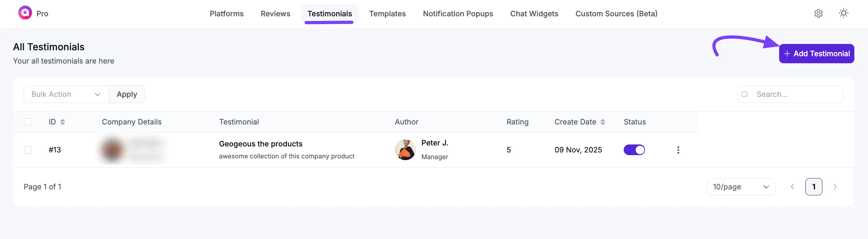
Task: Click the Pro app logo icon
Action: pyautogui.click(x=25, y=13)
